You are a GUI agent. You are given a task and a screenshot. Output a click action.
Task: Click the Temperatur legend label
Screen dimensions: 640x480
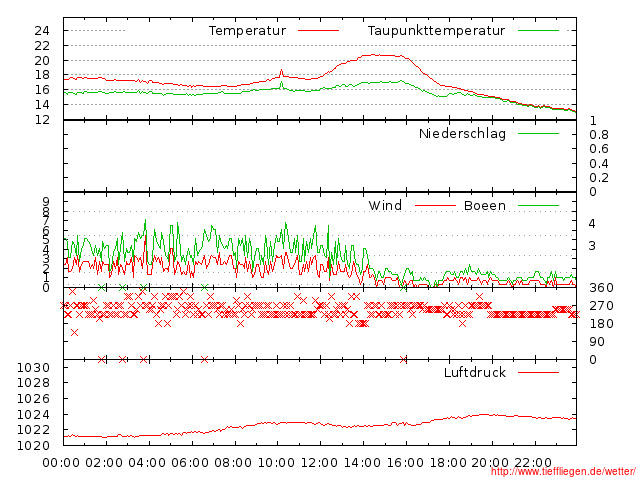click(247, 31)
